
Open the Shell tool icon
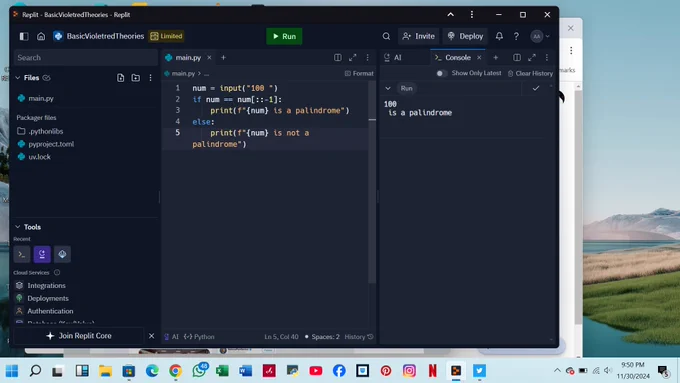pos(22,254)
